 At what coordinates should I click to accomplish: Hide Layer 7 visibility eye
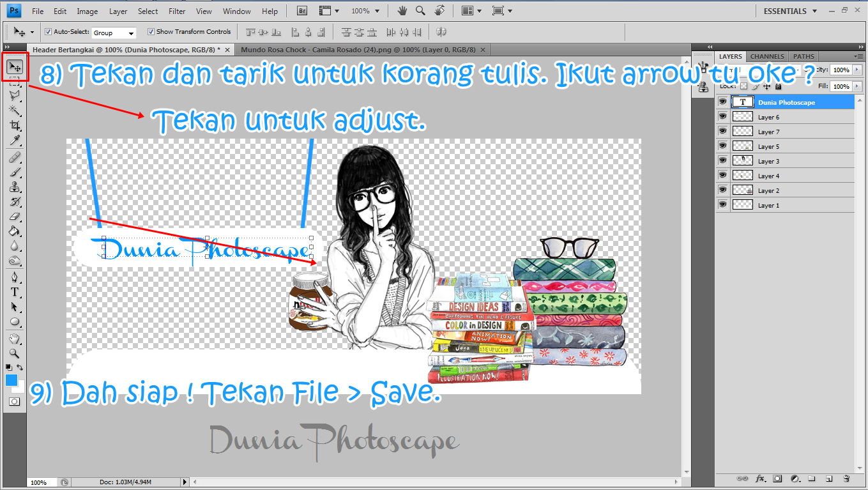point(723,131)
